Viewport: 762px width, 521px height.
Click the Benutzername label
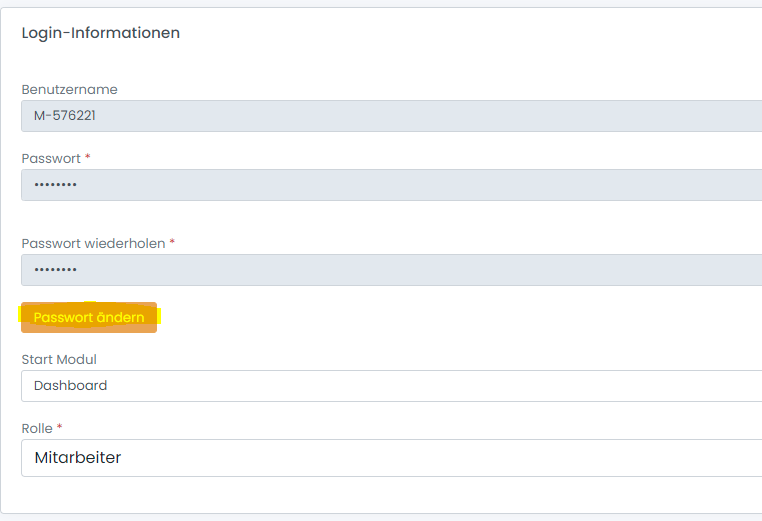(70, 90)
